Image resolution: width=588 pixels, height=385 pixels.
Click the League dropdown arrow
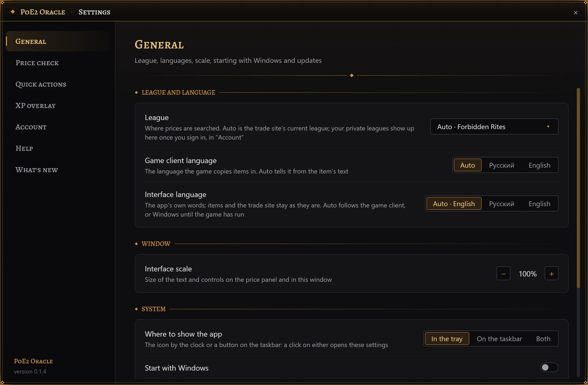(x=548, y=127)
